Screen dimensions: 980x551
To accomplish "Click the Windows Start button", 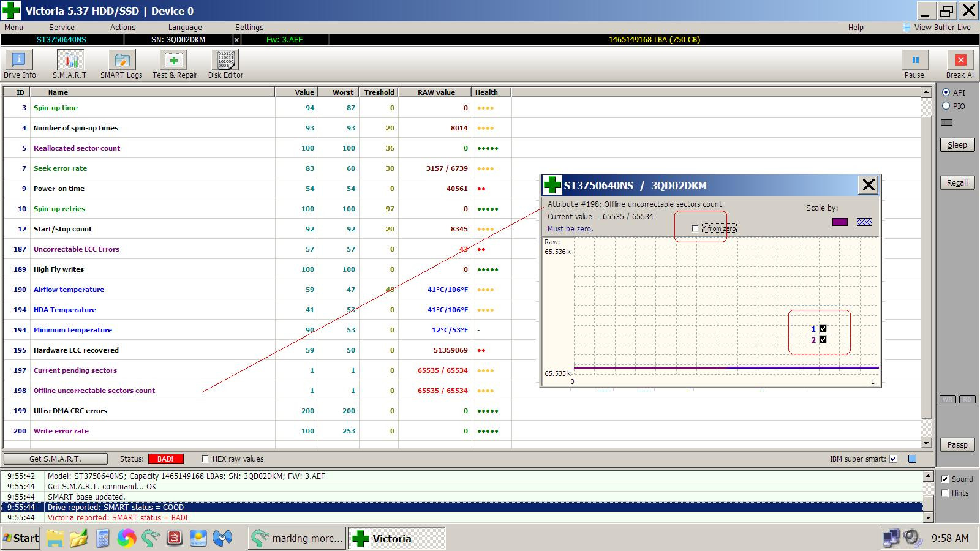I will pyautogui.click(x=21, y=538).
